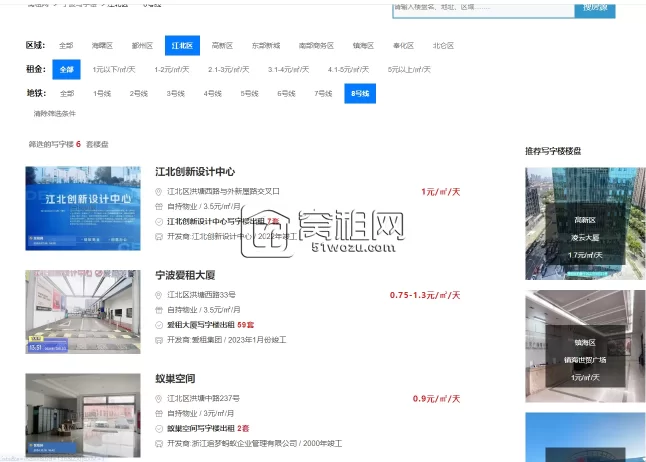Open 宁波爱租大厦 listing photo
The height and width of the screenshot is (462, 646).
pyautogui.click(x=83, y=312)
